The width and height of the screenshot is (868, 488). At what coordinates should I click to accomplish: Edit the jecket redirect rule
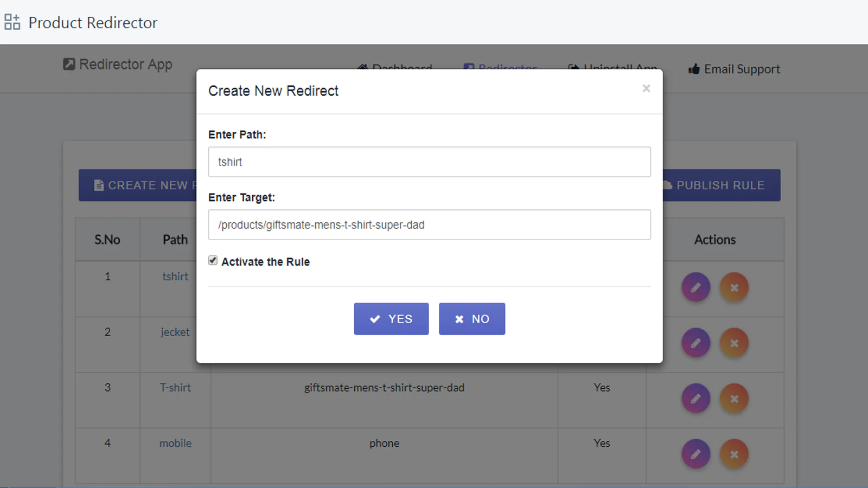click(695, 343)
